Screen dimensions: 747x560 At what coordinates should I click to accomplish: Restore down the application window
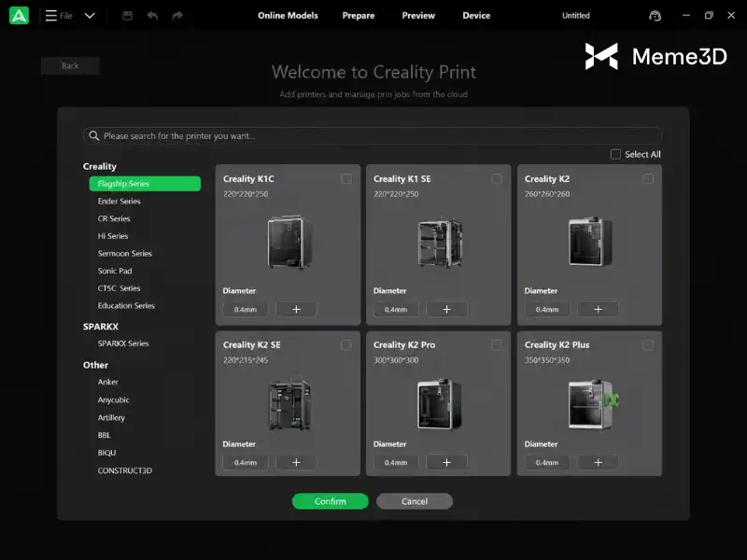709,15
